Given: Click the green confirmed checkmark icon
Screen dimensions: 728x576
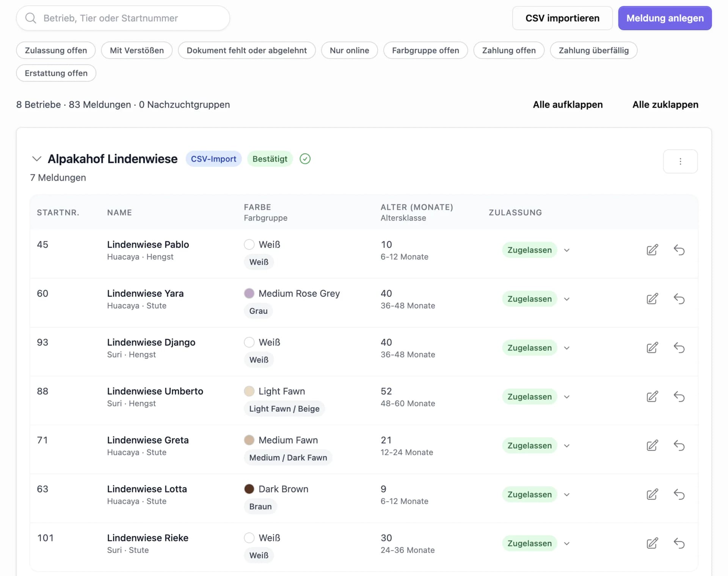Looking at the screenshot, I should pyautogui.click(x=305, y=159).
